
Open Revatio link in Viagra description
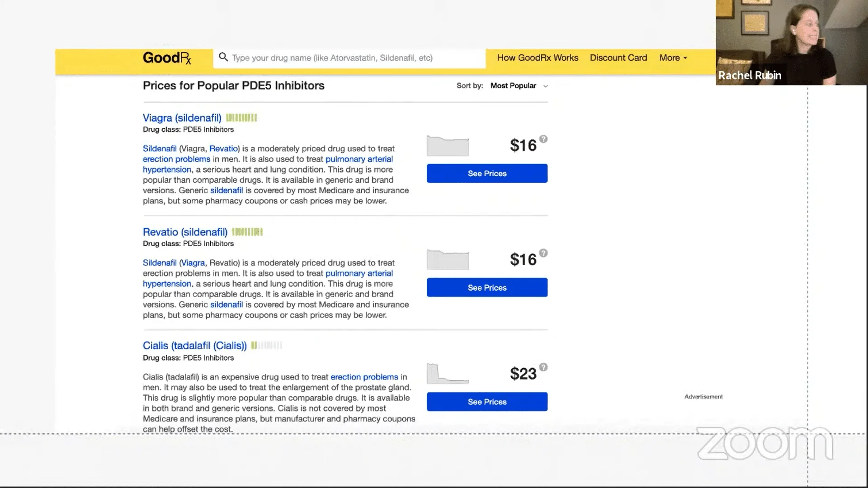pos(223,149)
